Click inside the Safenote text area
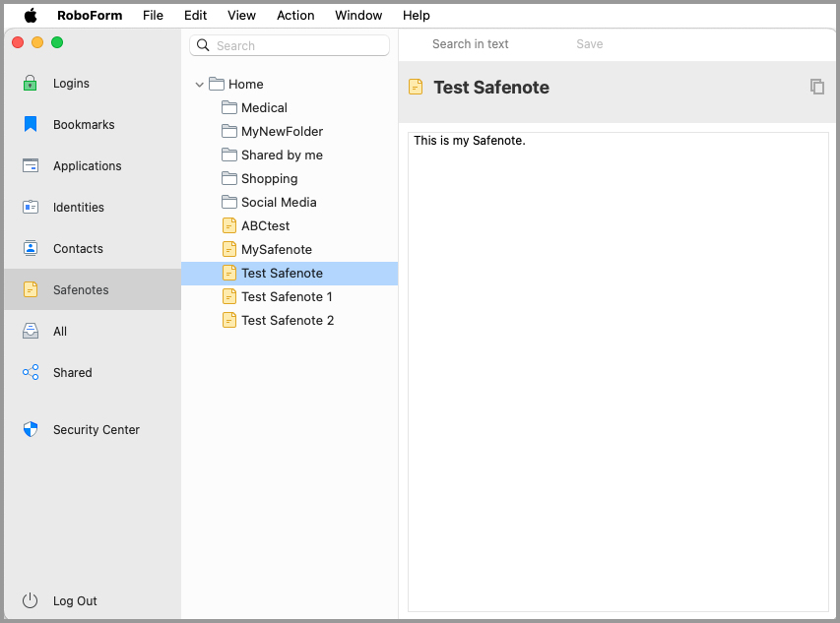 (x=618, y=372)
